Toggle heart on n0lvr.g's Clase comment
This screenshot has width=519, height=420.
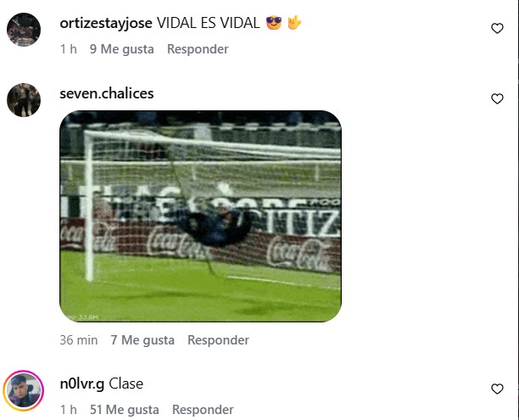pyautogui.click(x=497, y=389)
